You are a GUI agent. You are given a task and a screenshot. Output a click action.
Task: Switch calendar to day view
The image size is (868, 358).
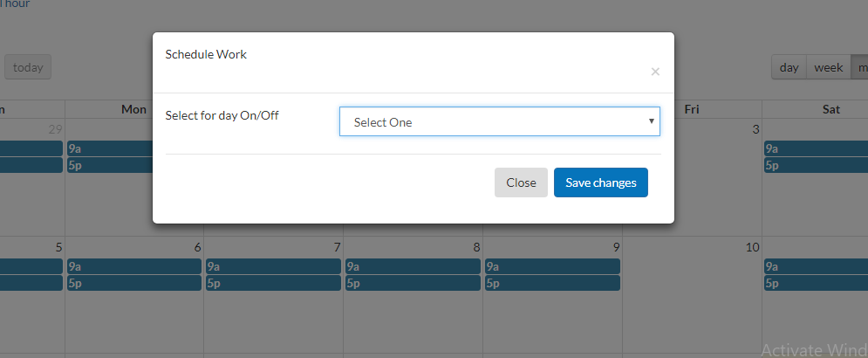pos(789,67)
